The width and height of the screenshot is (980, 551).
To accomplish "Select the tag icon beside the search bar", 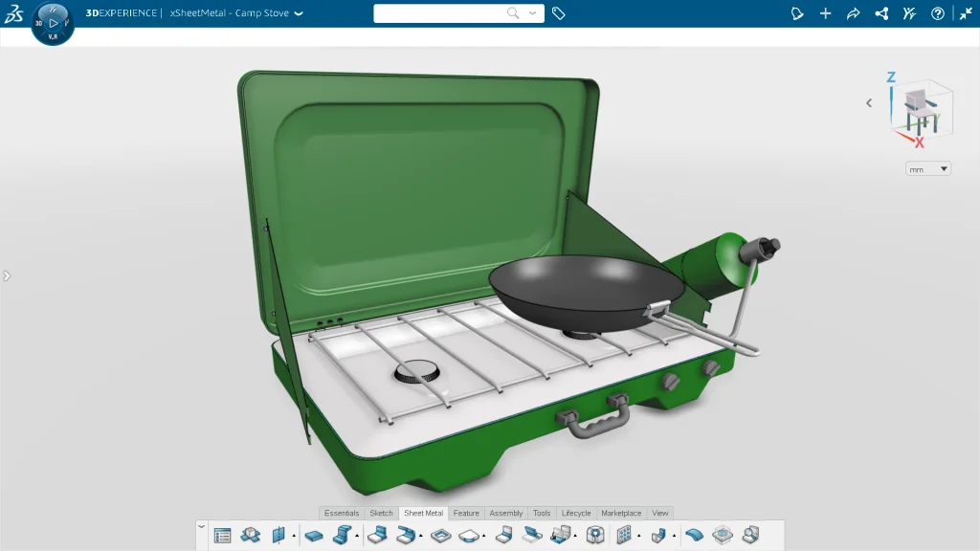I will pyautogui.click(x=559, y=13).
